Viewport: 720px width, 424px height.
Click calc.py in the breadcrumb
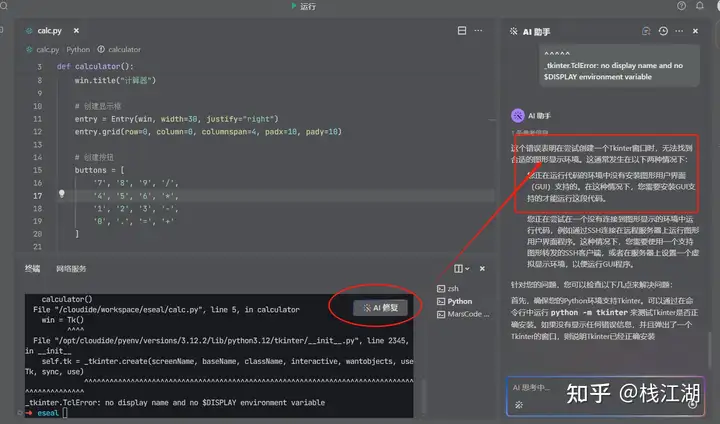click(48, 50)
